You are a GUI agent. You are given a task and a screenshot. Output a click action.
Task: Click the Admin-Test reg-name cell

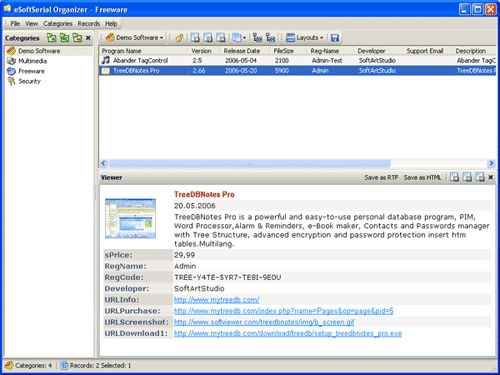coord(327,60)
